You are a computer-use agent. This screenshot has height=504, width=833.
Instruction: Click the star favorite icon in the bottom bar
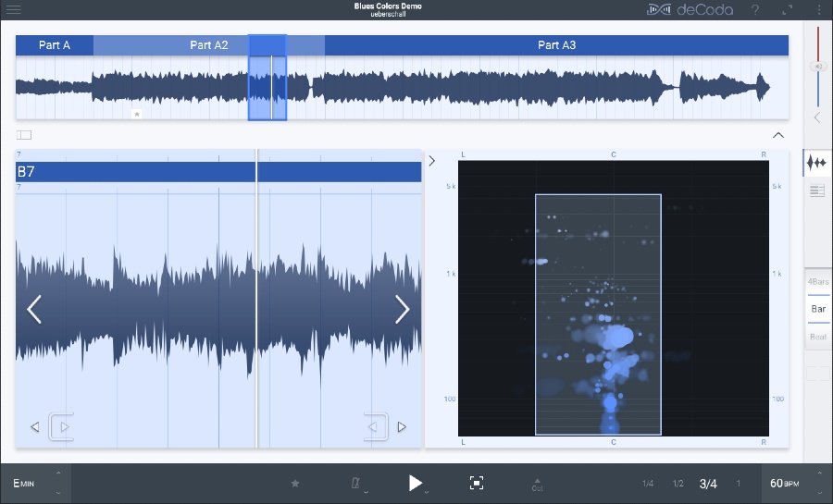click(295, 483)
